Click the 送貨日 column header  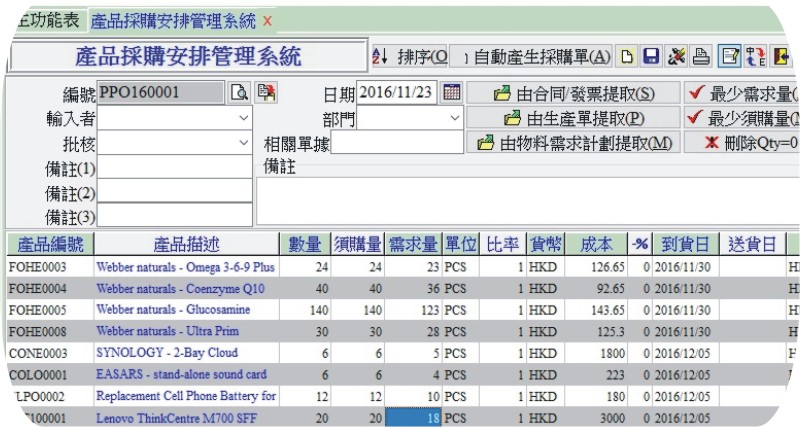752,244
